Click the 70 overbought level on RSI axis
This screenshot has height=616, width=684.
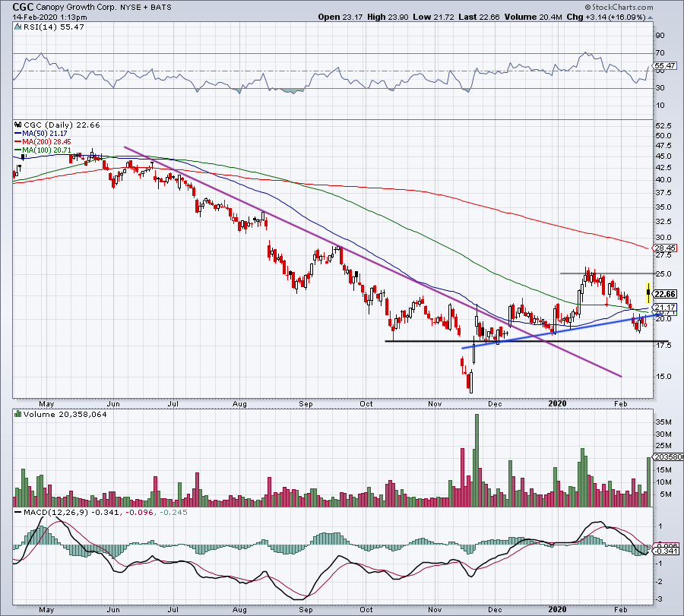pos(660,53)
